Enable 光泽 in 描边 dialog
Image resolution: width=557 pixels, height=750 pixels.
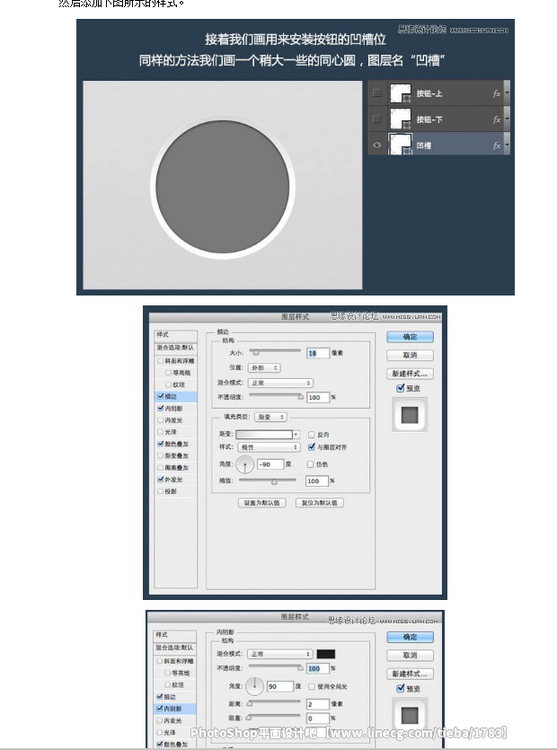click(x=161, y=432)
